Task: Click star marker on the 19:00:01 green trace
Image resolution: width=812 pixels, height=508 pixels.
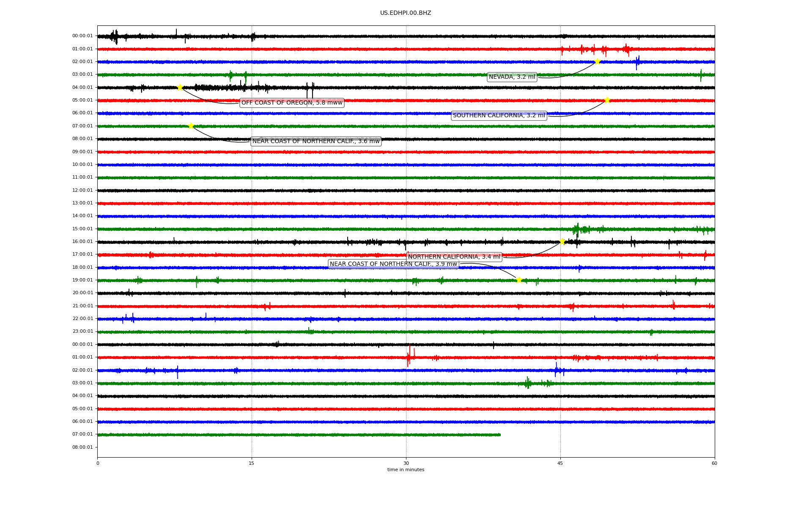Action: (x=519, y=280)
